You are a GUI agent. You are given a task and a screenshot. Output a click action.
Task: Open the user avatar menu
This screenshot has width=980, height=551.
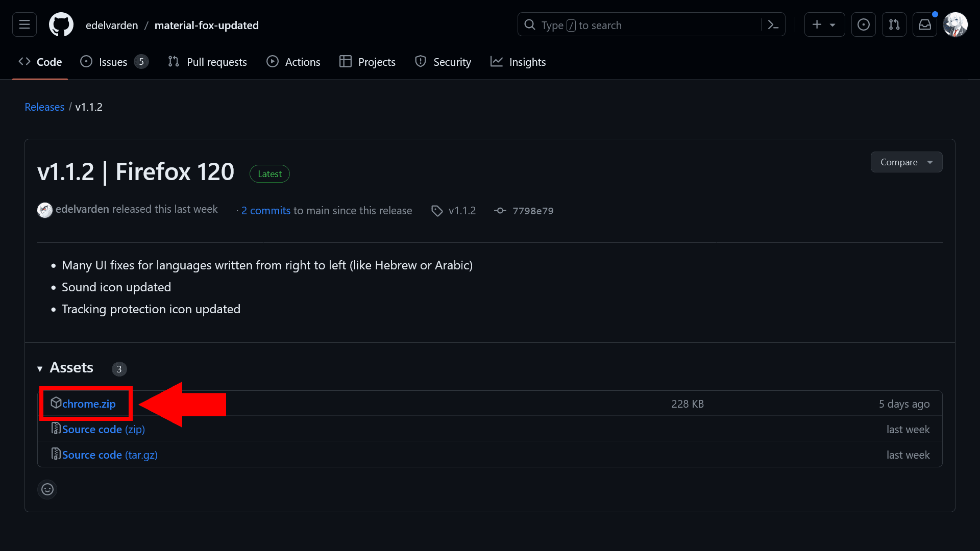tap(955, 24)
